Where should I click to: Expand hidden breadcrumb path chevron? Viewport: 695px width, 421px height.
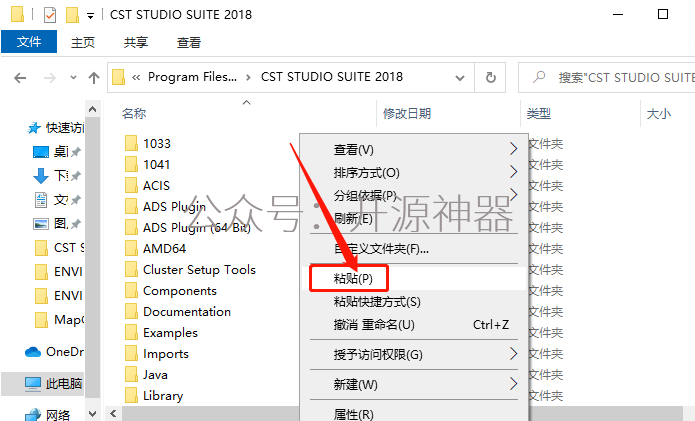(136, 78)
